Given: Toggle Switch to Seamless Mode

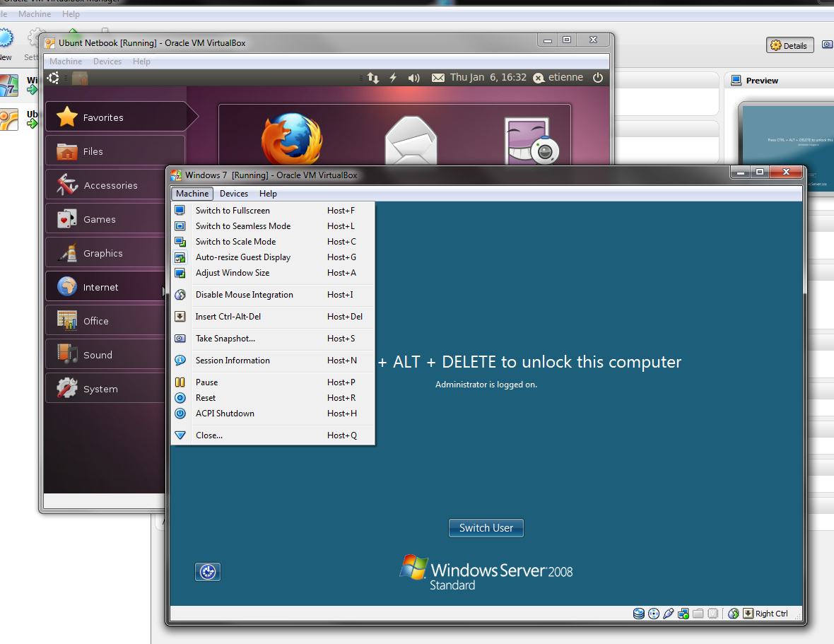Looking at the screenshot, I should coord(273,226).
